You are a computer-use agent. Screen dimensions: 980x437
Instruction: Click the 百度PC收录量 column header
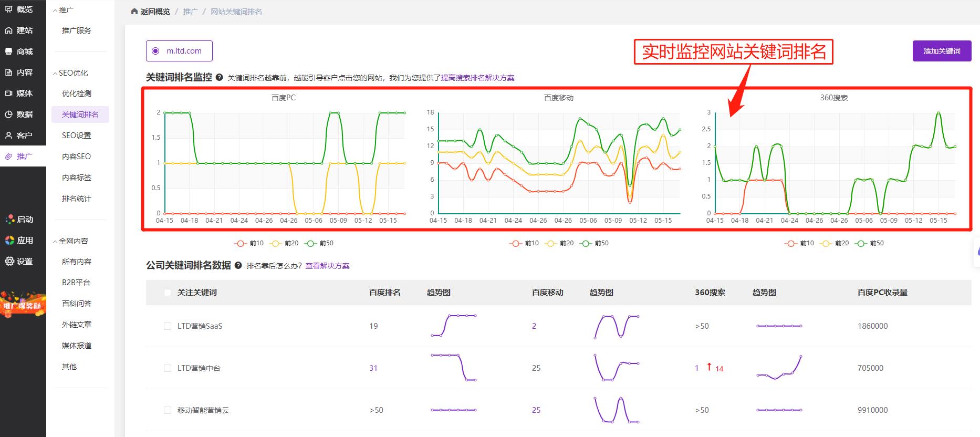(x=883, y=293)
